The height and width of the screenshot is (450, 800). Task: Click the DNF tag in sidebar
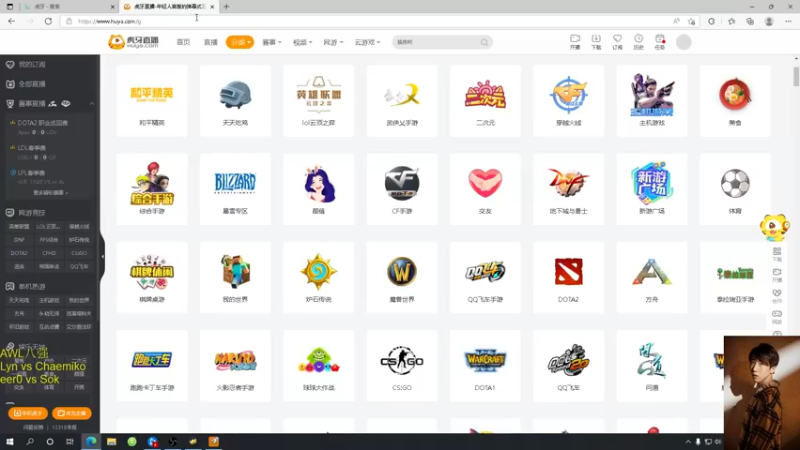19,240
